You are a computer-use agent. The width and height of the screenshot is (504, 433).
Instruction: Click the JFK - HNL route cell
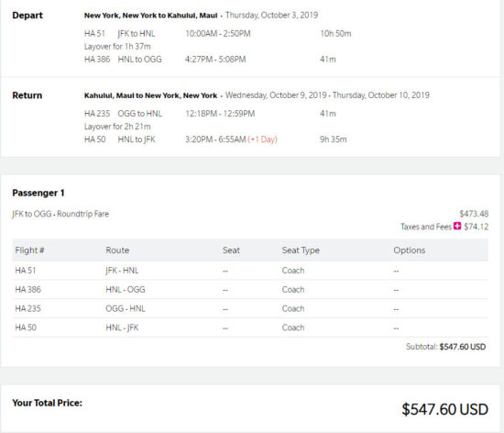coord(122,271)
